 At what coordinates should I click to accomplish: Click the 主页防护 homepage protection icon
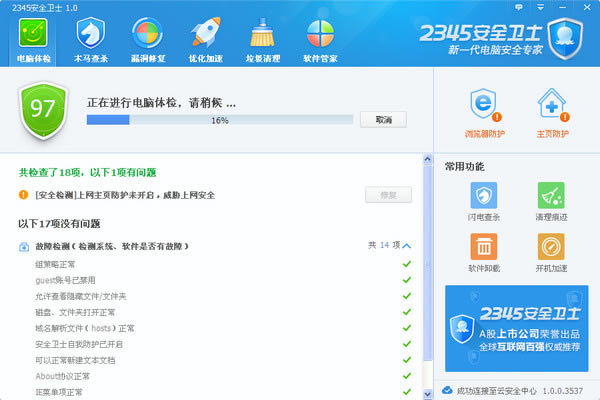(552, 111)
